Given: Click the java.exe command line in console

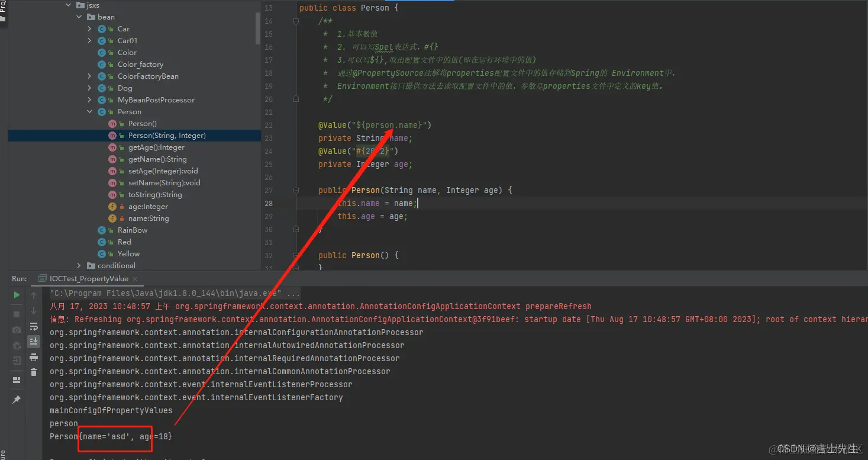Looking at the screenshot, I should [175, 293].
